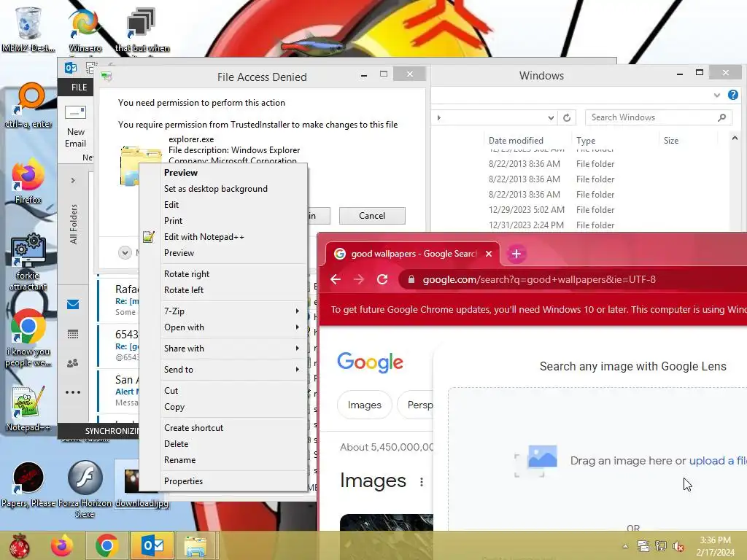Open File Explorer from the taskbar
Image resolution: width=747 pixels, height=560 pixels.
pyautogui.click(x=196, y=545)
